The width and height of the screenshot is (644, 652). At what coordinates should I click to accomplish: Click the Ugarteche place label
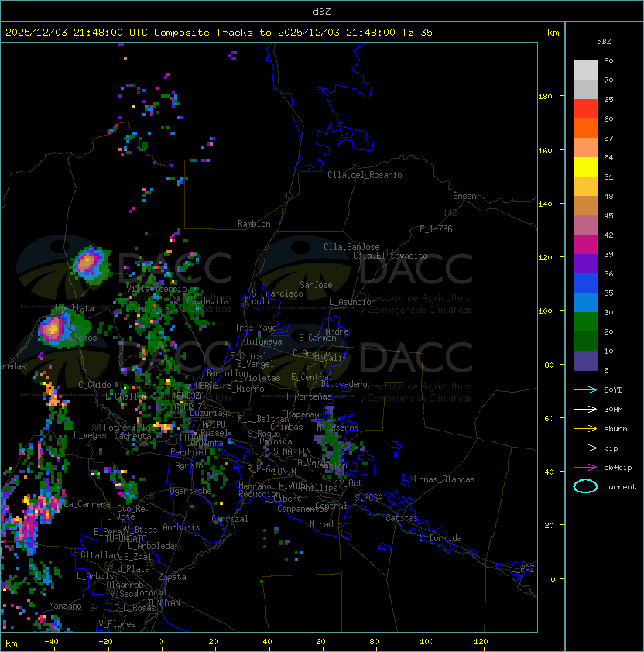click(191, 491)
